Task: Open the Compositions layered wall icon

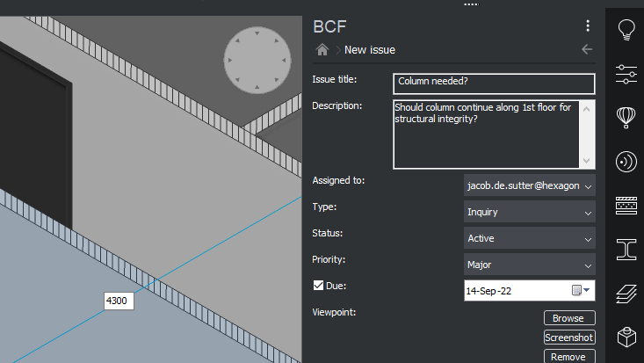Action: [626, 206]
